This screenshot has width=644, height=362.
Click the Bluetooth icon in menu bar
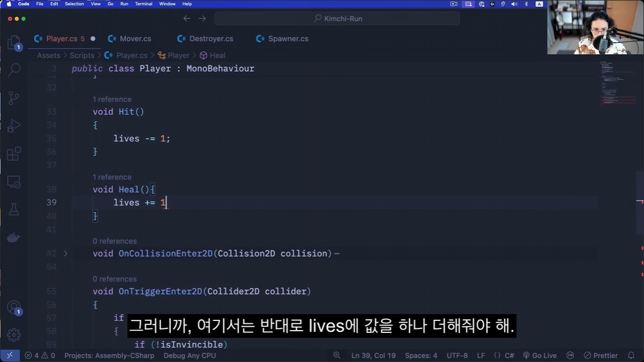pos(526,3)
